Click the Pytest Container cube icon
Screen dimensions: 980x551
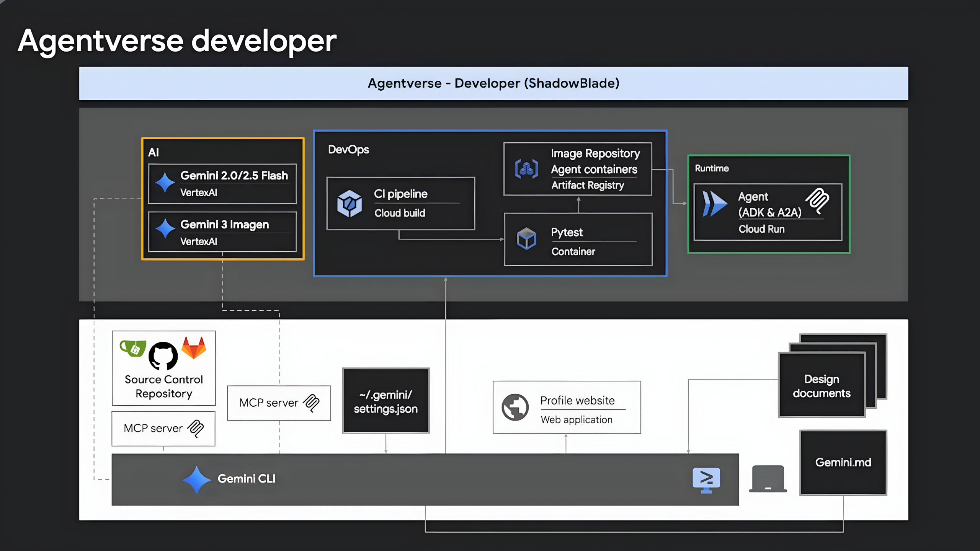pyautogui.click(x=526, y=239)
